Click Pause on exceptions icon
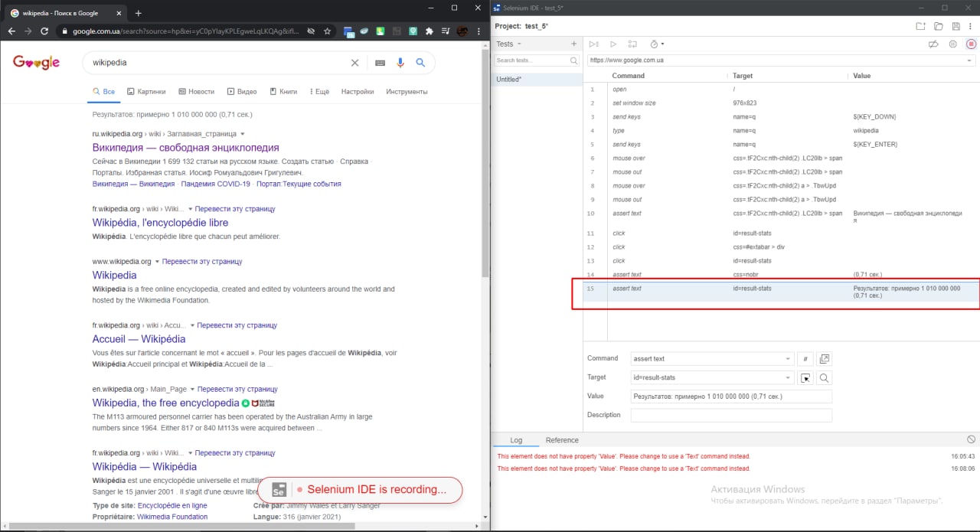 tap(952, 44)
